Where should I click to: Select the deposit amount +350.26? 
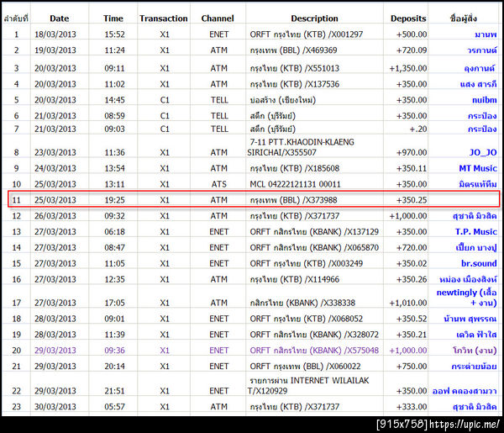point(412,279)
